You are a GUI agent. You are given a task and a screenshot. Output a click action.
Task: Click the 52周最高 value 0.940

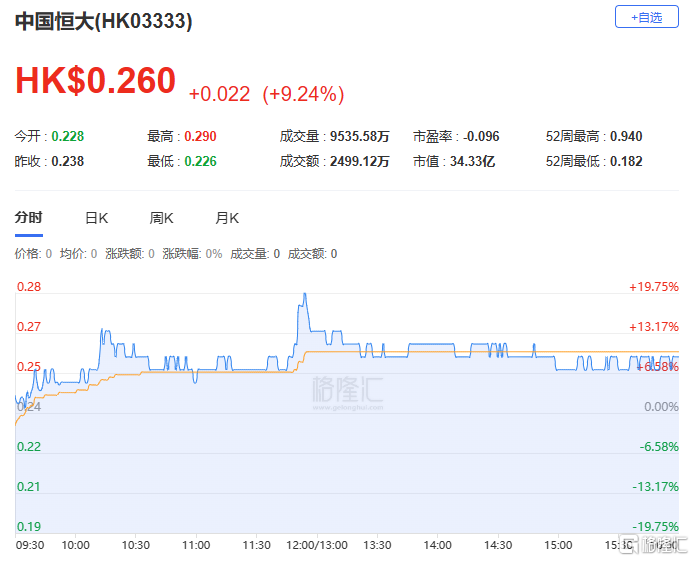pos(626,136)
